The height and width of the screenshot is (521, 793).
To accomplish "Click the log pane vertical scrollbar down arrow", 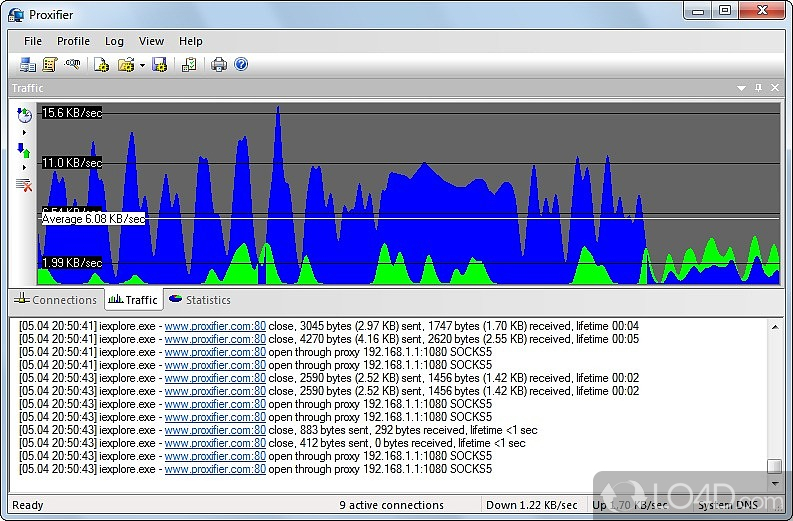I will click(x=774, y=482).
